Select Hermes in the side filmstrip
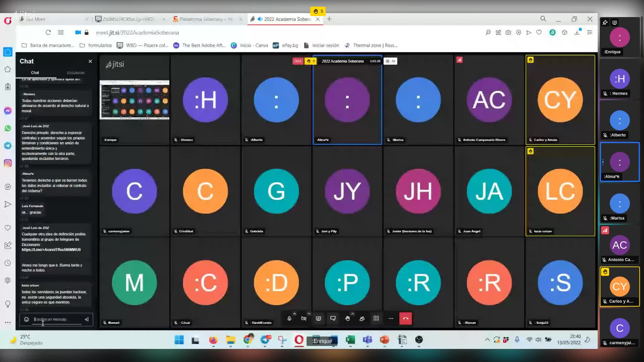 (620, 79)
